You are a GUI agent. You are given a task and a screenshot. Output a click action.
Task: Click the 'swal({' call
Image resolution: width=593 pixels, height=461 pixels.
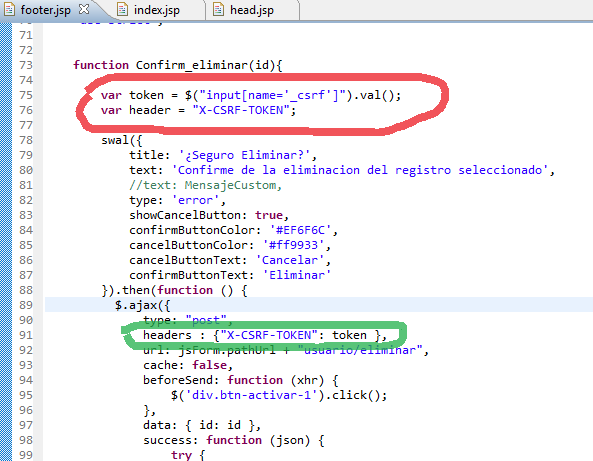click(x=122, y=140)
